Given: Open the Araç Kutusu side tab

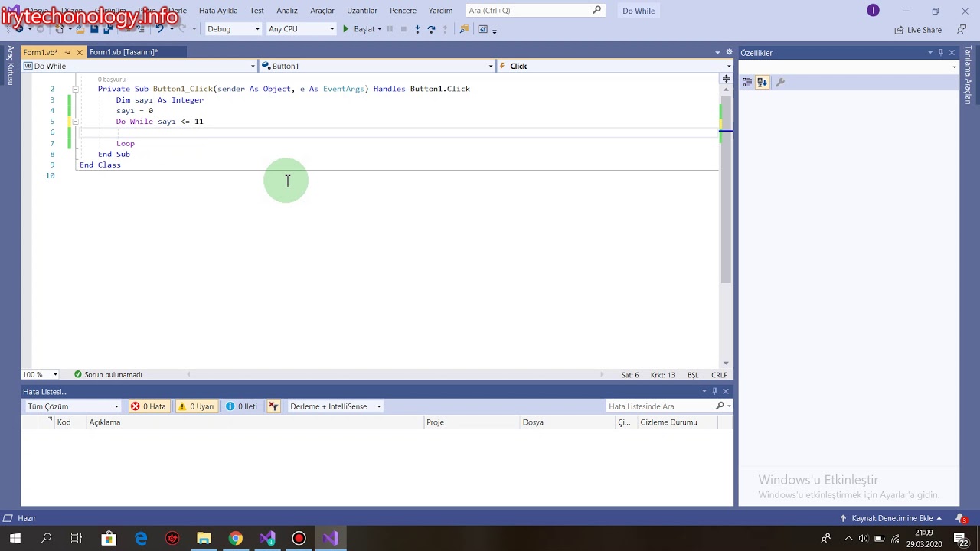Looking at the screenshot, I should pos(10,65).
